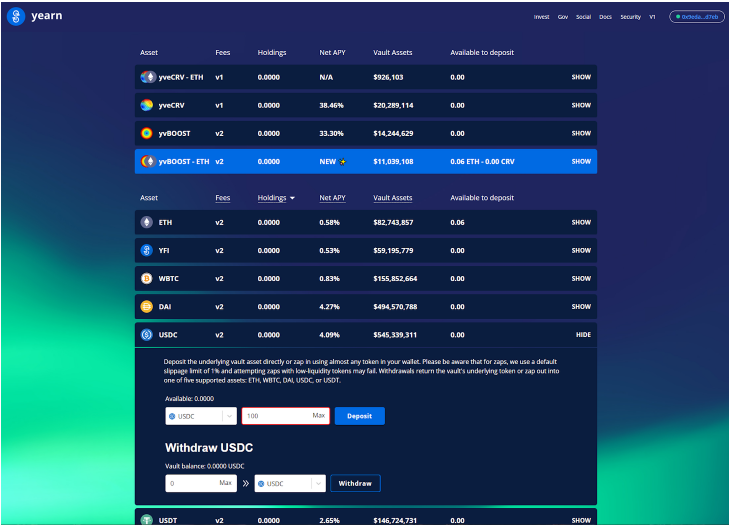Open the Docs menu item
Image resolution: width=731 pixels, height=526 pixels.
tap(605, 17)
